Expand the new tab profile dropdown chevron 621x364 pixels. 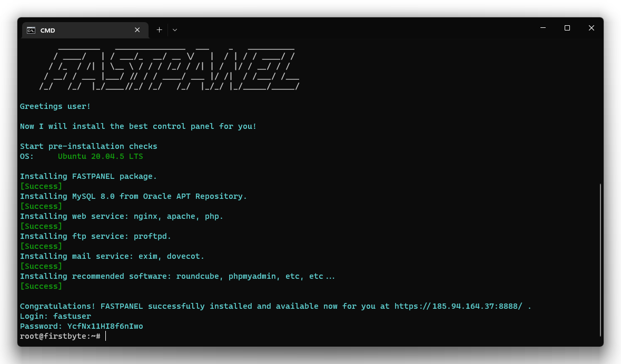[175, 30]
